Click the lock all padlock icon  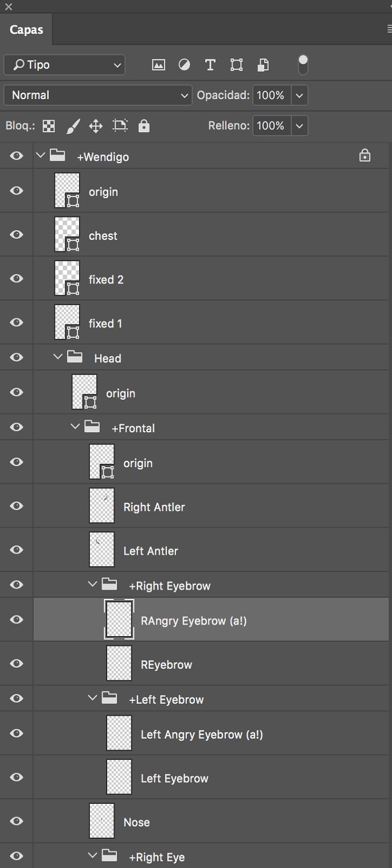coord(144,126)
